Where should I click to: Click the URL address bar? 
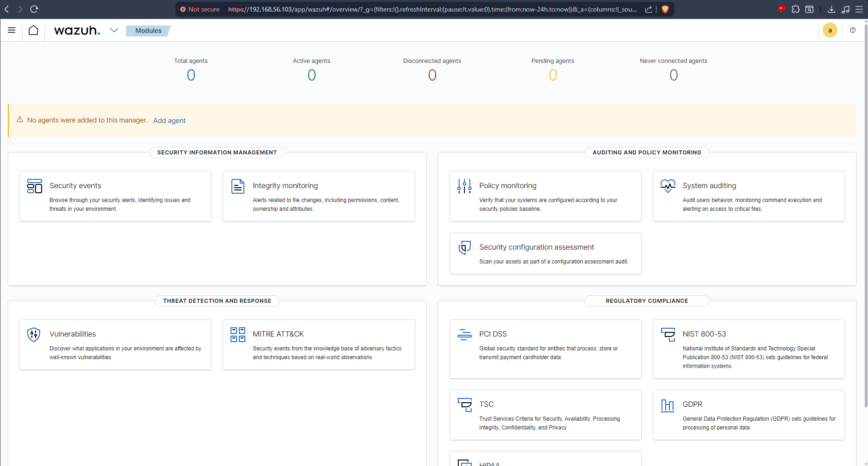coord(432,9)
